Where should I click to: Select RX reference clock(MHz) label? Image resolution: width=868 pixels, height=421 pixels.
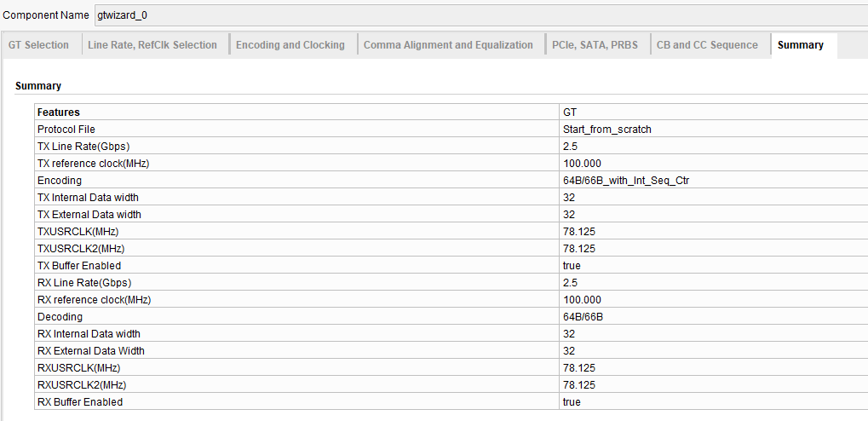click(x=94, y=300)
